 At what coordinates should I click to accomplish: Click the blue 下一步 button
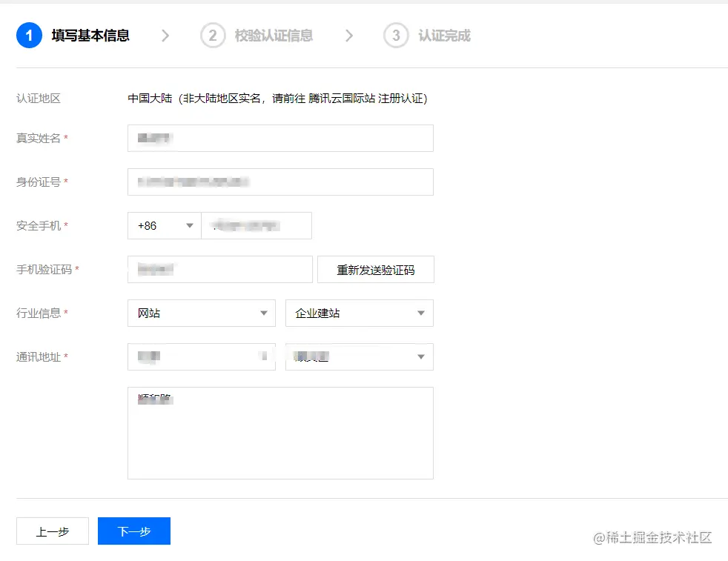(134, 531)
